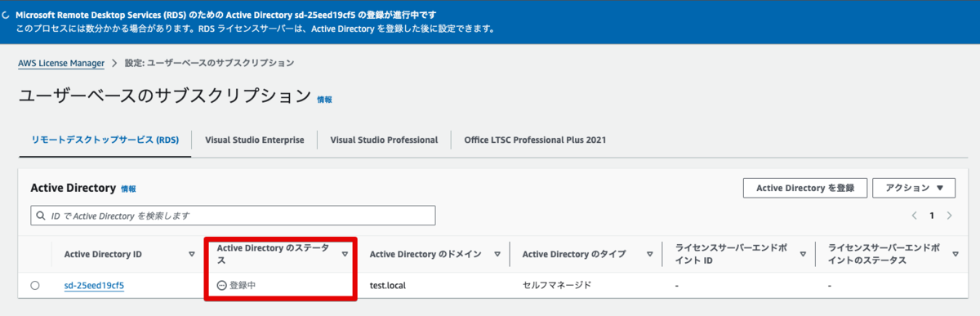Open the sd-25eed19cf5 directory link
The height and width of the screenshot is (316, 980).
point(94,286)
